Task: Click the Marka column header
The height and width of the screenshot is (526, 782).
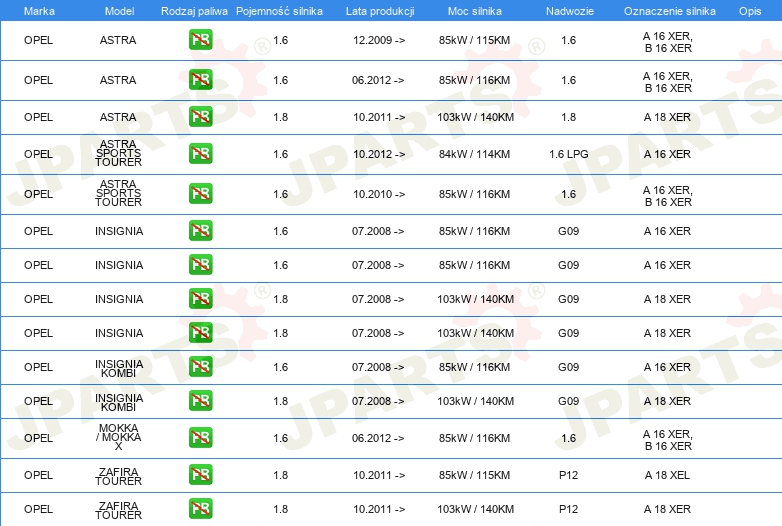Action: (x=39, y=10)
